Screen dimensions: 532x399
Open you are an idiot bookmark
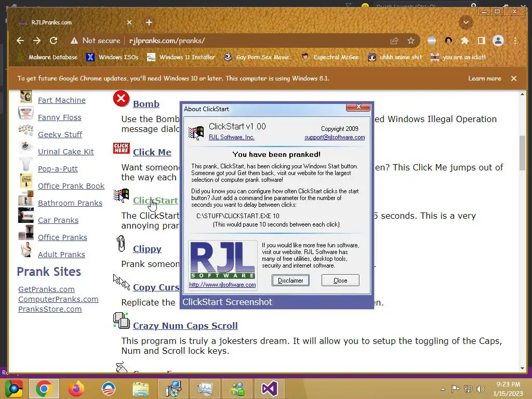[458, 57]
